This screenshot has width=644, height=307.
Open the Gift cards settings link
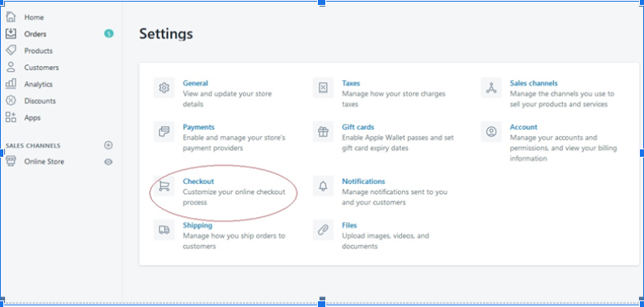pos(358,127)
